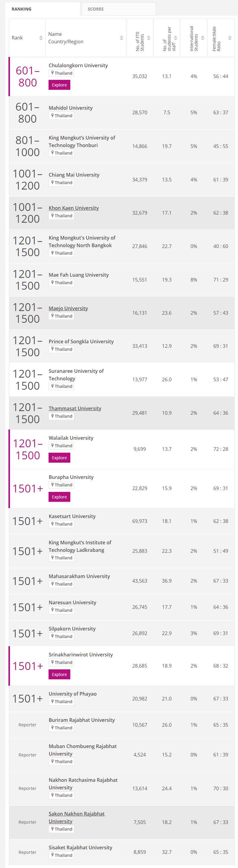Select the Ranking tab

coord(22,9)
